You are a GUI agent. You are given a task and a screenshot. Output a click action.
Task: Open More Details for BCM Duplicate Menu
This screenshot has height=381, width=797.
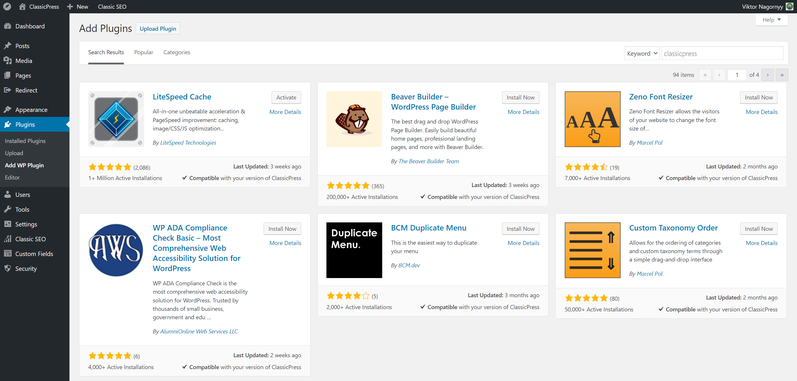(524, 243)
